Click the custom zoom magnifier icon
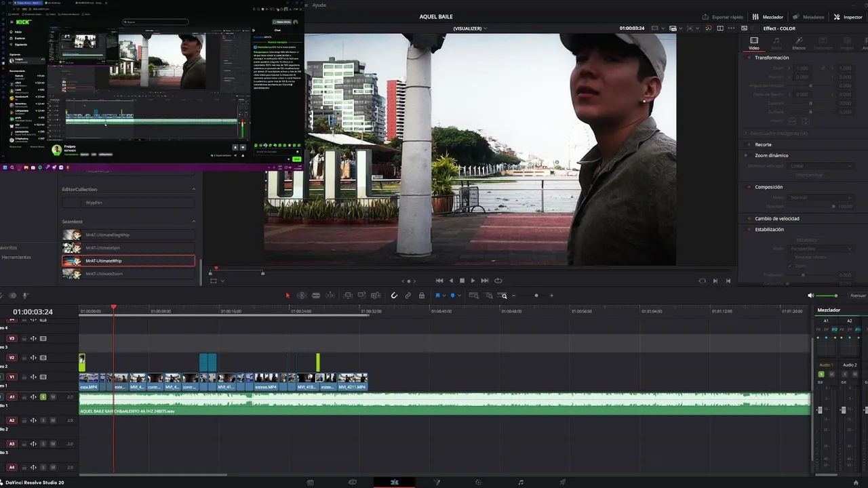868x488 pixels. [503, 296]
